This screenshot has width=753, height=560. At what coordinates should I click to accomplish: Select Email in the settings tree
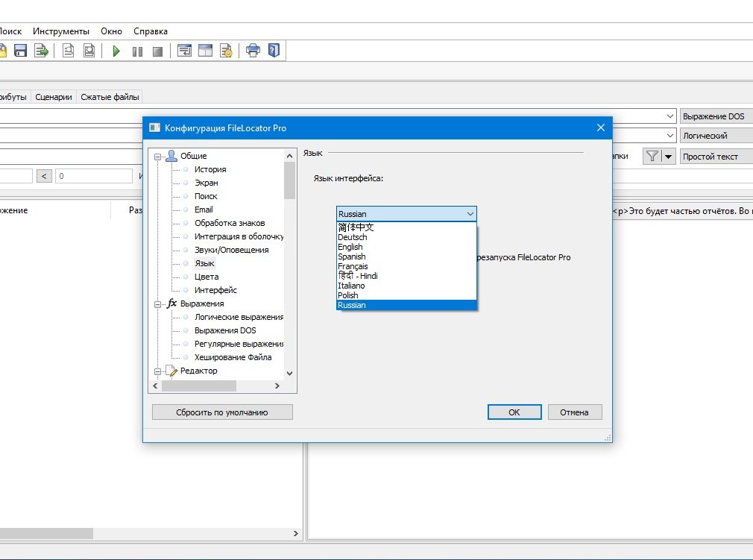[204, 210]
